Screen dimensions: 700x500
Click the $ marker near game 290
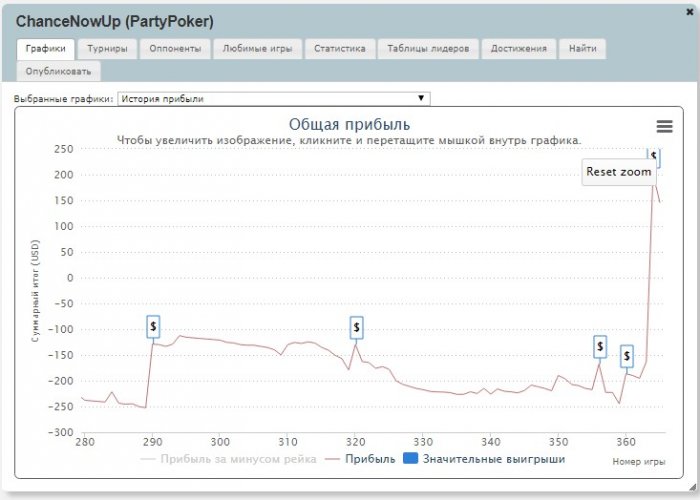153,327
